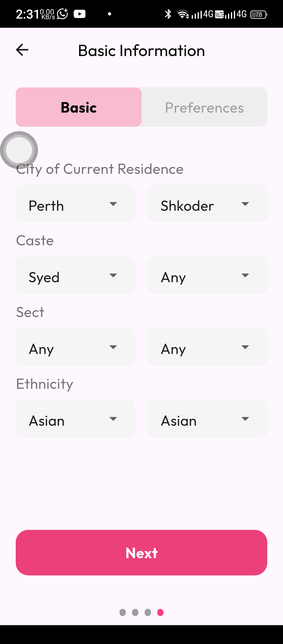Open the right Sect preference dropdown

click(x=208, y=347)
